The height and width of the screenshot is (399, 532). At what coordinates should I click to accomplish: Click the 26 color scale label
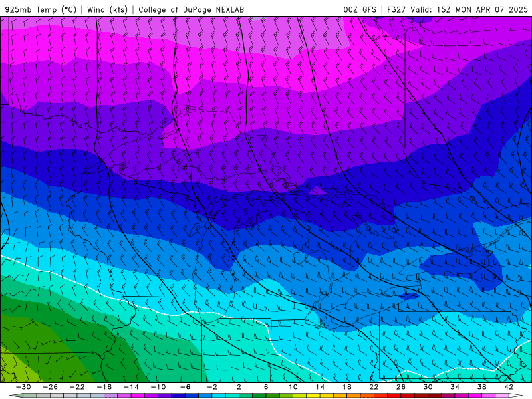pos(401,387)
